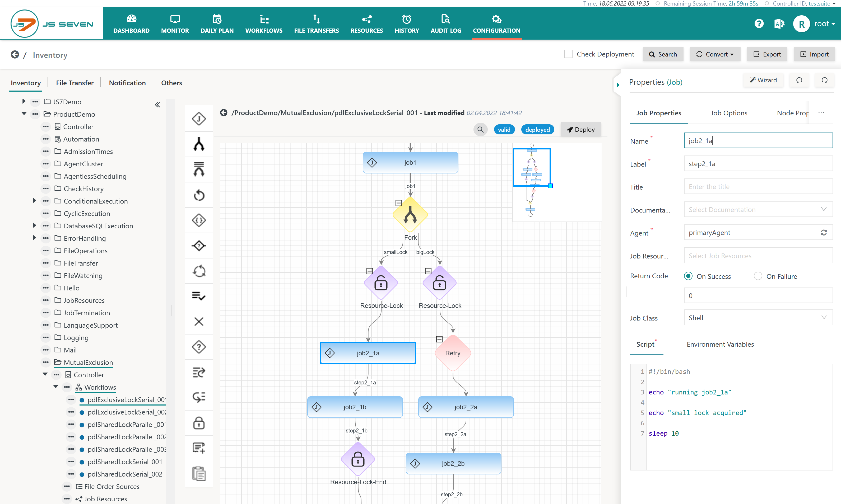Expand the ErrorHandling folder
This screenshot has height=504, width=841.
[34, 238]
